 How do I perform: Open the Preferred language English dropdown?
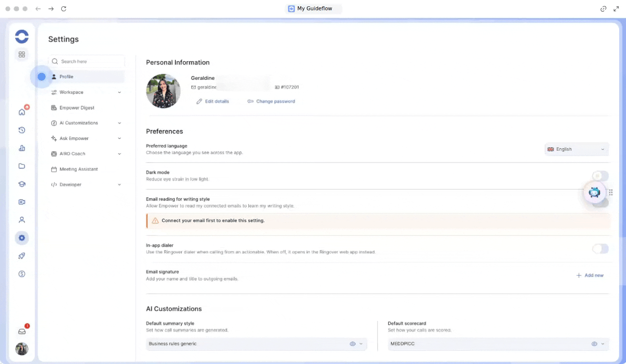577,149
